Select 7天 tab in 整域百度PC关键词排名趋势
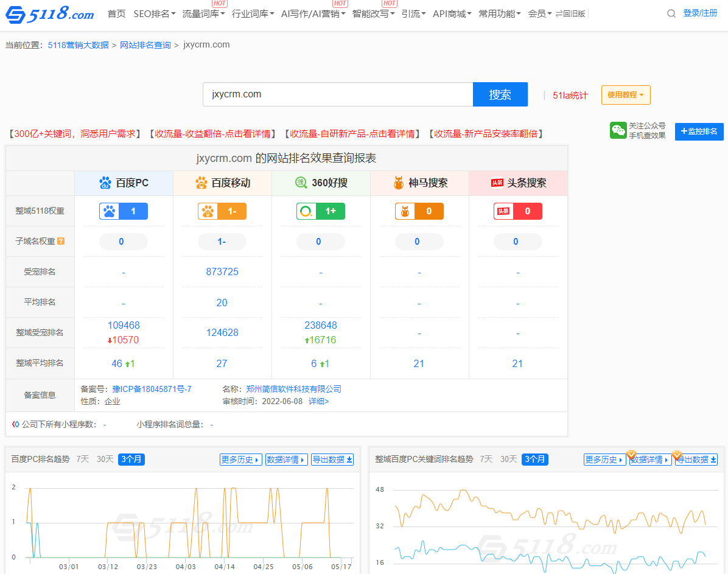This screenshot has width=728, height=574. tap(486, 460)
